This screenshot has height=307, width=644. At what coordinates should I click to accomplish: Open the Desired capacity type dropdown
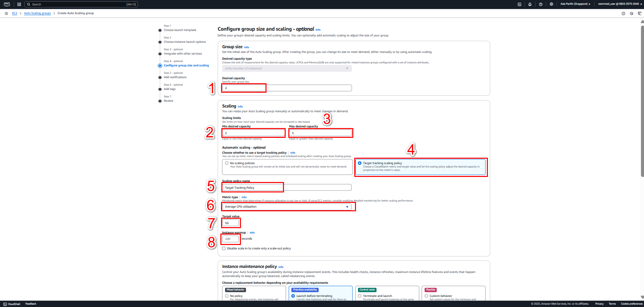[287, 68]
